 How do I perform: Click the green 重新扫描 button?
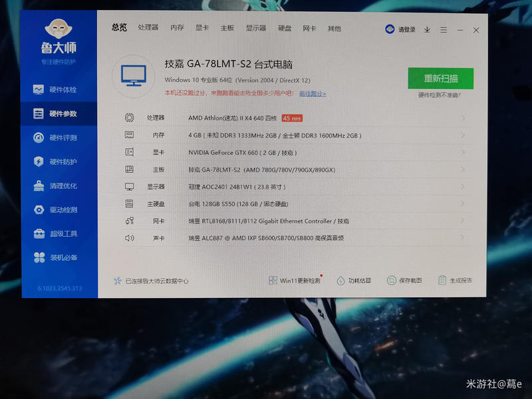click(441, 78)
